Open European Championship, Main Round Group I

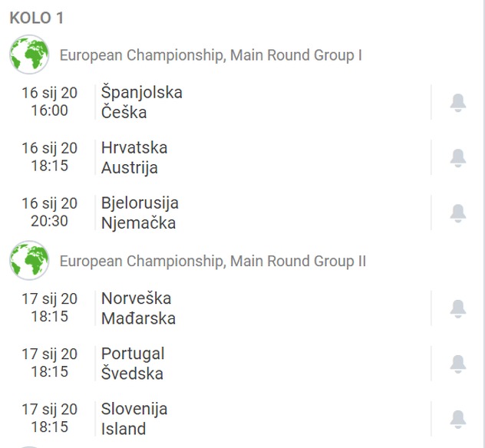point(210,55)
